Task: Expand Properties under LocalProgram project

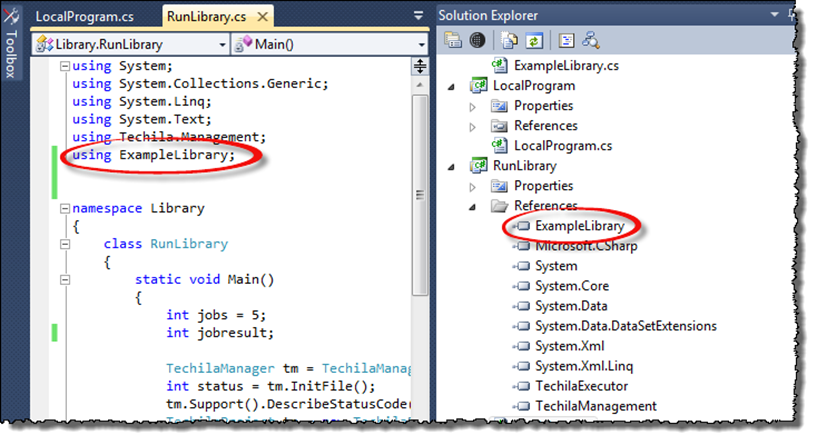Action: coord(474,106)
